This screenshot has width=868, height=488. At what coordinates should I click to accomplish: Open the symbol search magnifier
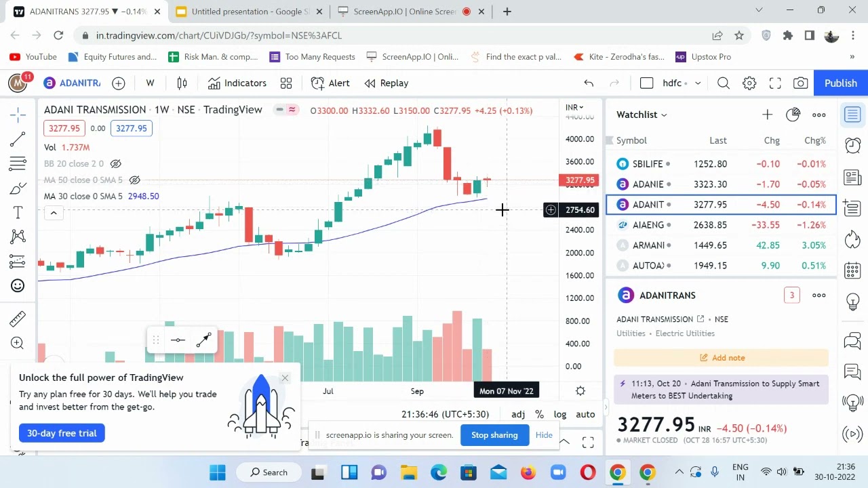[724, 83]
